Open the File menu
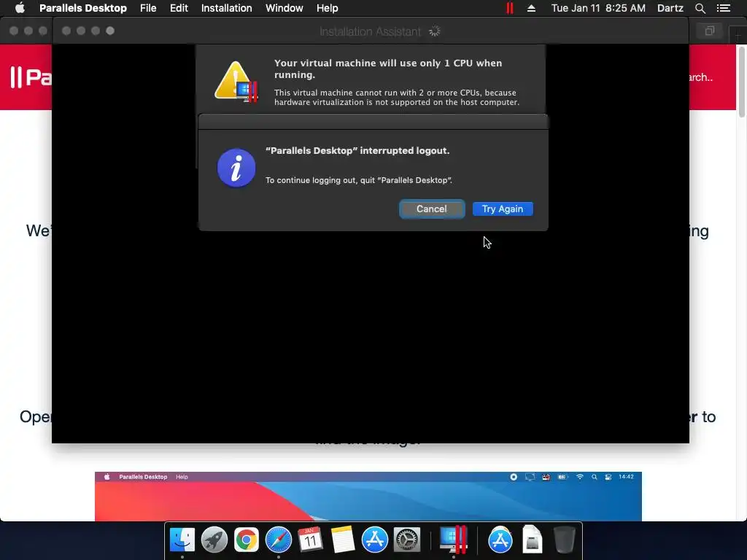The width and height of the screenshot is (747, 560). [148, 8]
